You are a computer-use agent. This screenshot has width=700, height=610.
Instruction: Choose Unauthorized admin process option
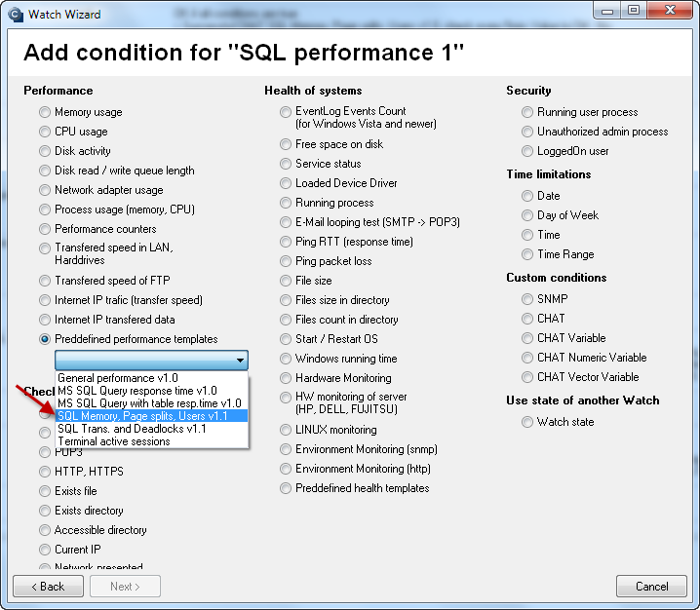(x=527, y=132)
